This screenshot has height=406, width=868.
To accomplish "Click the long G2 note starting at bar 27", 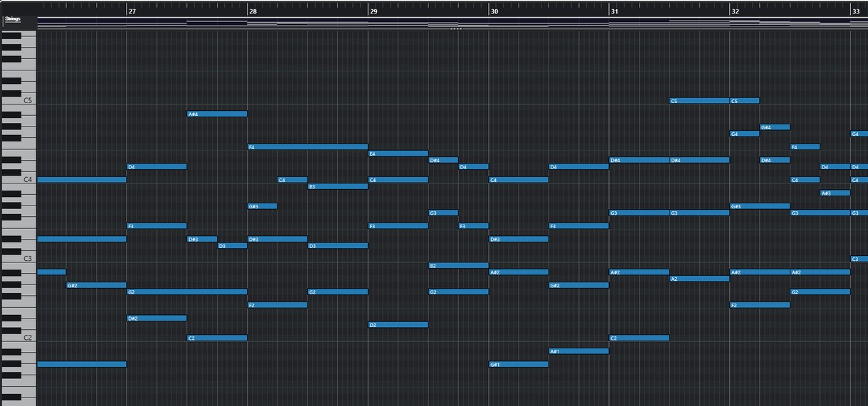I will (x=186, y=292).
